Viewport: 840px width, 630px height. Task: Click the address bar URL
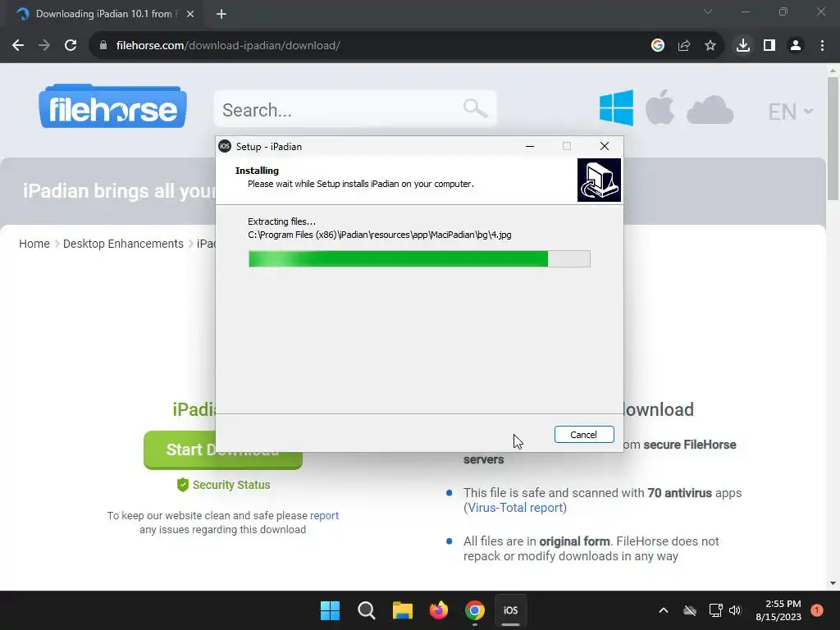(228, 46)
